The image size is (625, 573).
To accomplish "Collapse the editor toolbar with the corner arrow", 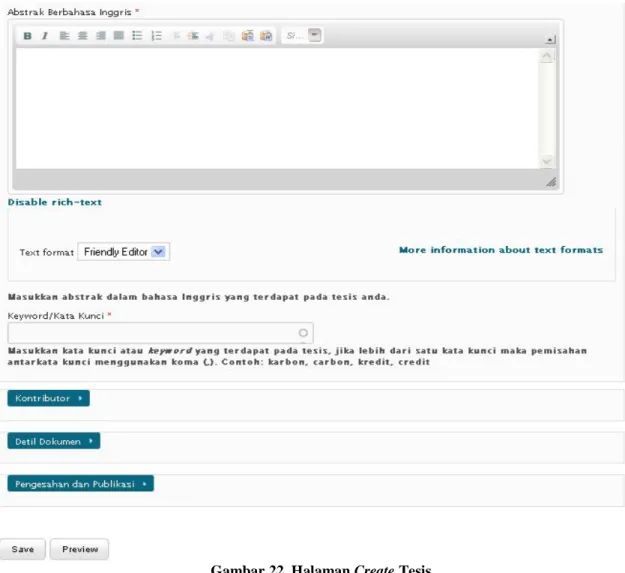I will (550, 39).
